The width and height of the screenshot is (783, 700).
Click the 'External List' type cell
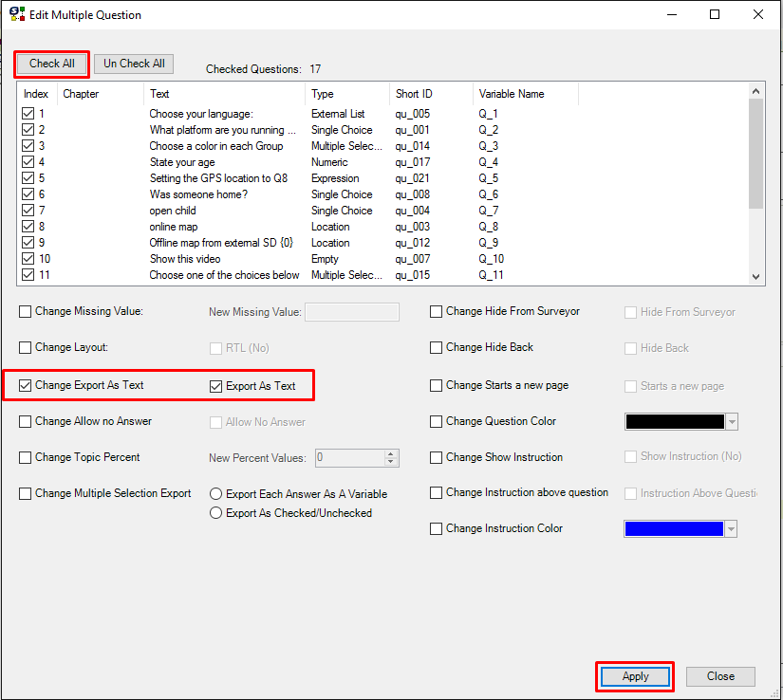pos(338,114)
